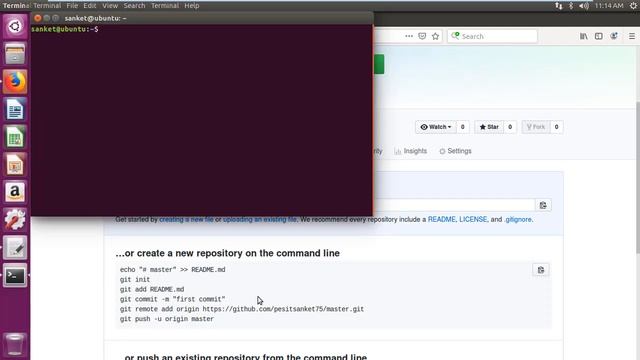Viewport: 640px width, 360px height.
Task: Open the Search menu in the menu bar
Action: pos(134,6)
